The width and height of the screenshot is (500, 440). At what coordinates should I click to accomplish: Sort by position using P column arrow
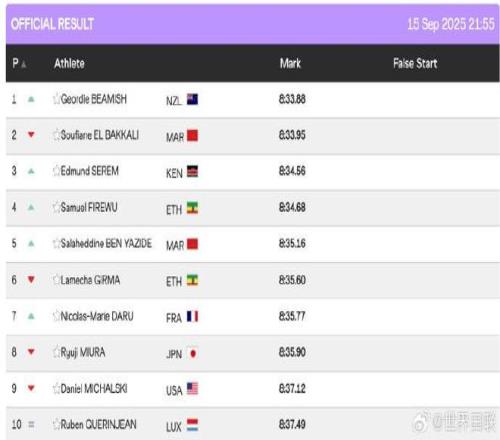(24, 64)
